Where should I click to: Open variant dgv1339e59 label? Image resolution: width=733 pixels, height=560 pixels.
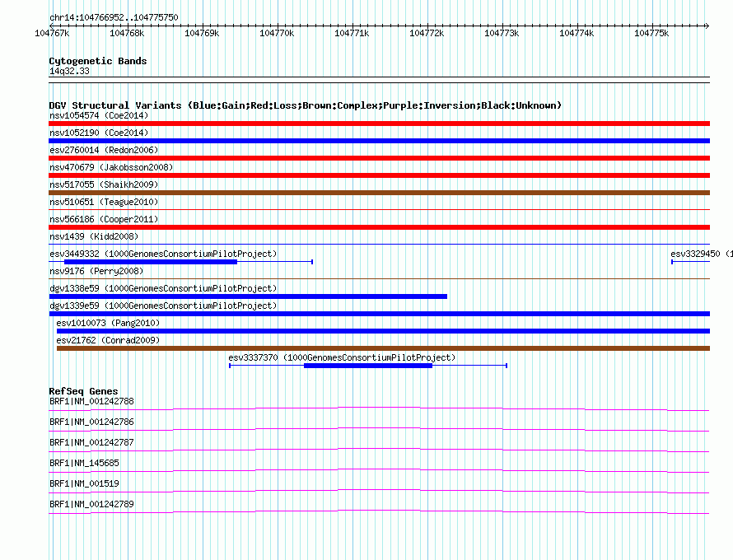[x=163, y=306]
